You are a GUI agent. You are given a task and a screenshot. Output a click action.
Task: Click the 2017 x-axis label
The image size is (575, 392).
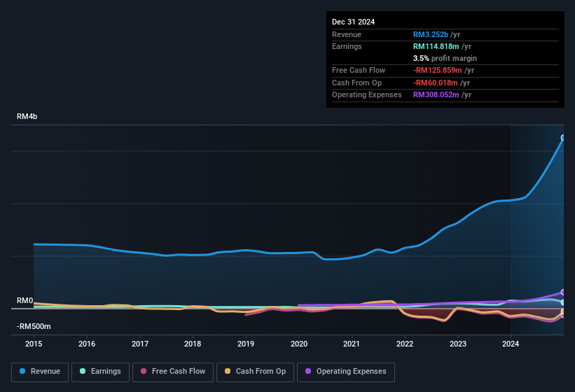point(140,344)
